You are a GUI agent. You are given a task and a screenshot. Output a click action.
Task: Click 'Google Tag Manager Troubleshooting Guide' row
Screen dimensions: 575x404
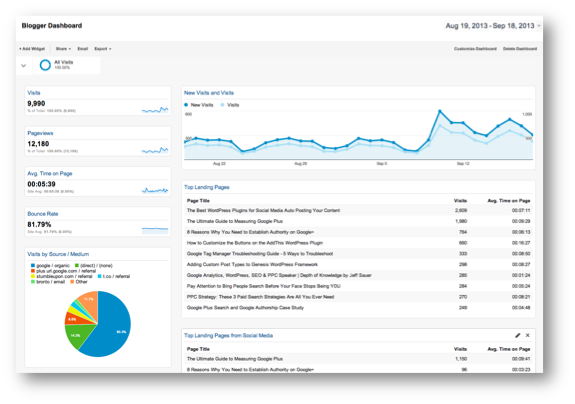pos(358,254)
